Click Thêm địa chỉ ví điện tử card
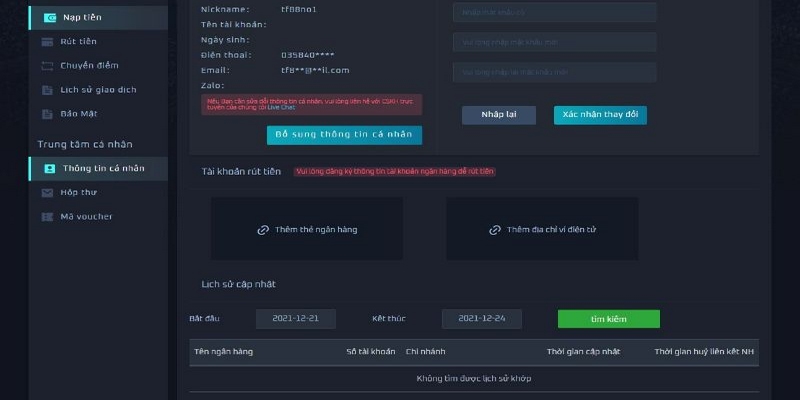The image size is (800, 400). coord(542,229)
